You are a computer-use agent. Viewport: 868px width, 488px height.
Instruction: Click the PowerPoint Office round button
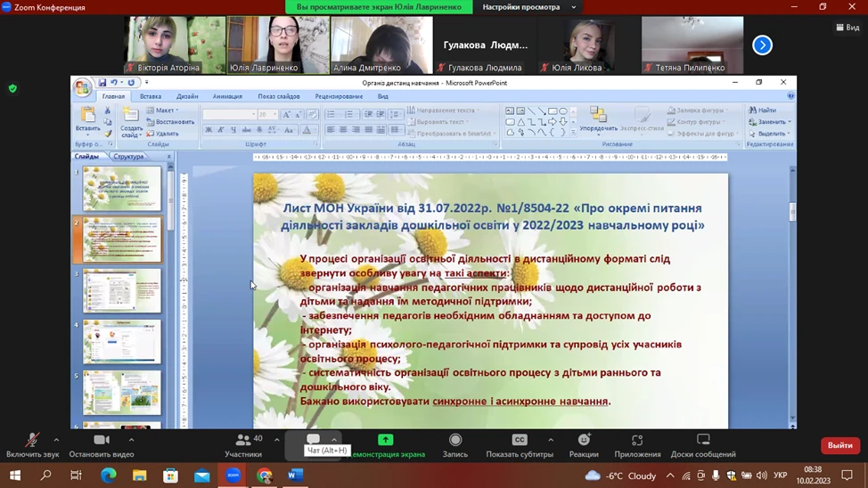pyautogui.click(x=83, y=87)
